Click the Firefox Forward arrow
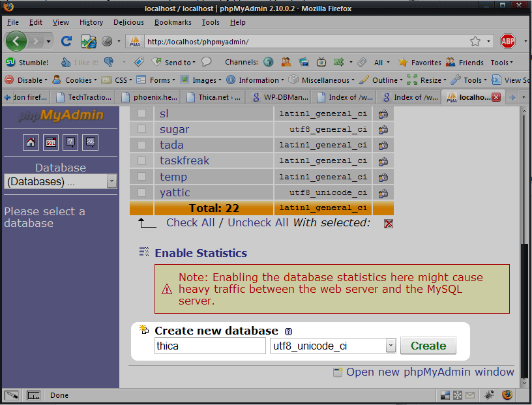This screenshot has width=532, height=405. [x=35, y=42]
